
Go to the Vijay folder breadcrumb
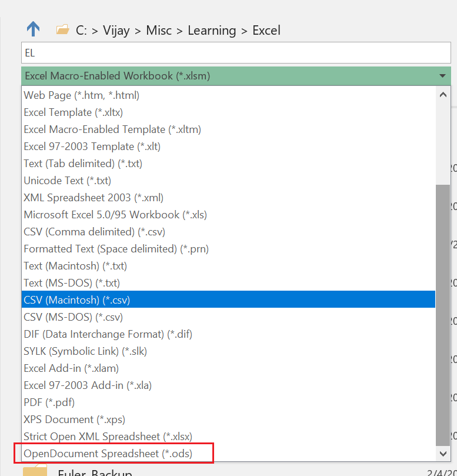[x=116, y=31]
